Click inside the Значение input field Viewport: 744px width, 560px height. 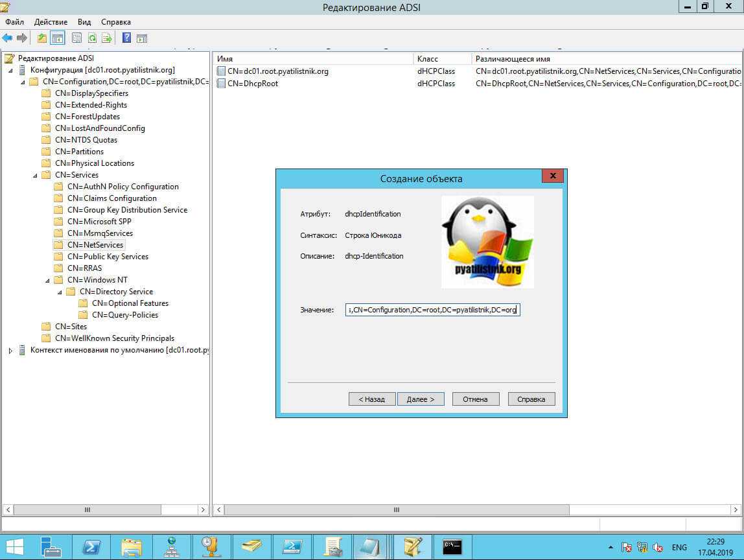coord(432,310)
